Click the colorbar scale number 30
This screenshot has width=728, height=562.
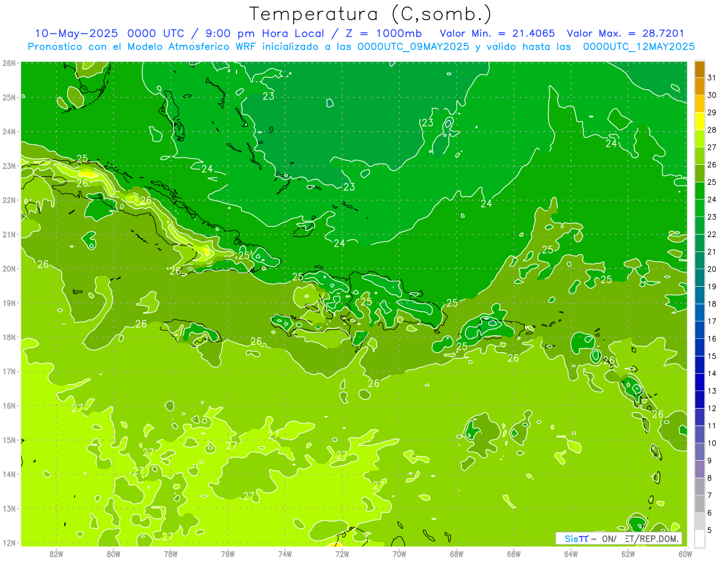coord(712,95)
